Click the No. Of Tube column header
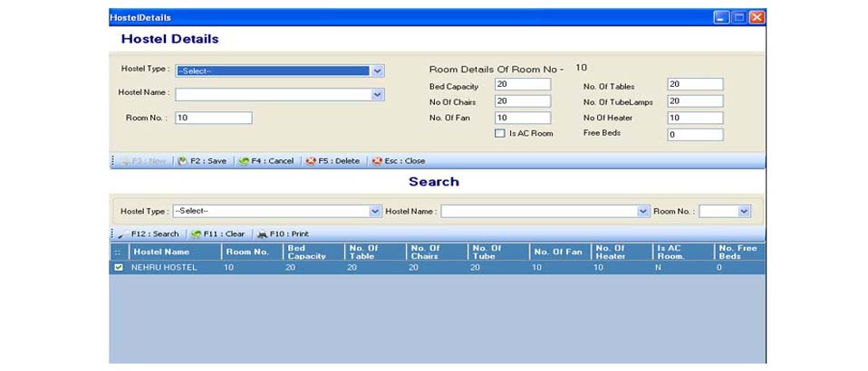Viewport: 868px width, 371px height. [x=498, y=252]
